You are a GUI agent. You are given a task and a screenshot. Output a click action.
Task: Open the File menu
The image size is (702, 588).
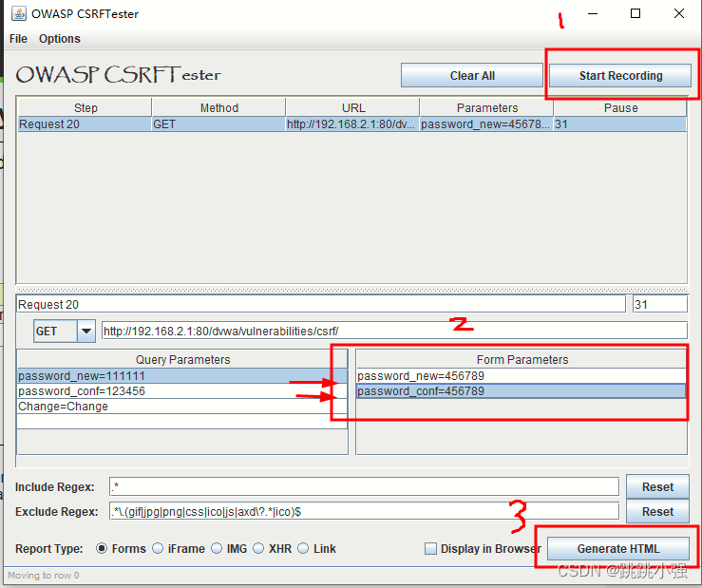18,39
